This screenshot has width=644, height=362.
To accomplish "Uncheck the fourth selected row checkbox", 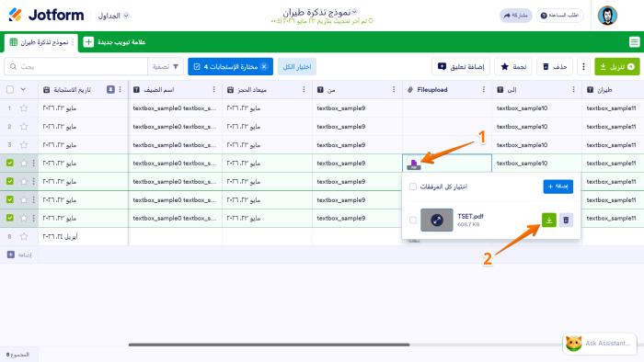I will [10, 218].
